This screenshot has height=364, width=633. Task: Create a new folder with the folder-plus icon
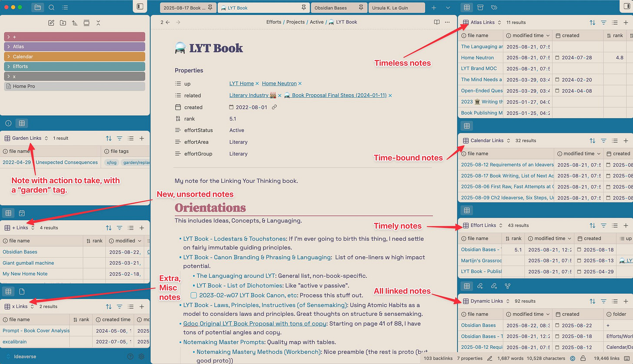(x=63, y=23)
